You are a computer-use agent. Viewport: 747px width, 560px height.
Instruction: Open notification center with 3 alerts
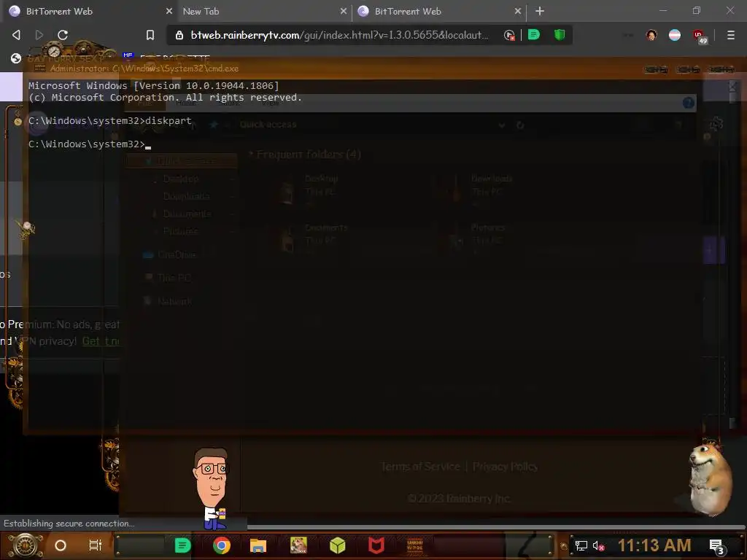pos(717,546)
